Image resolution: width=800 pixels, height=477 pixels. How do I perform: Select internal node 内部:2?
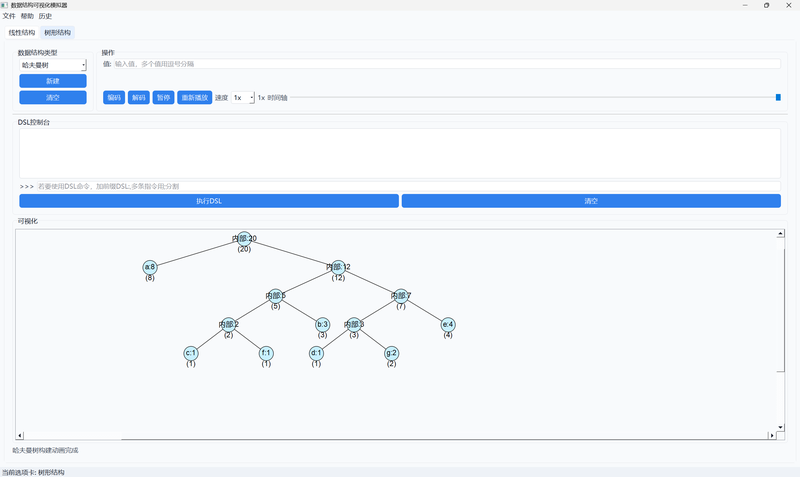point(229,324)
